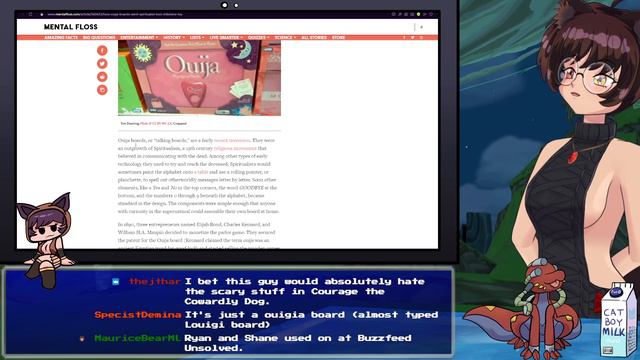Open the search icon beside the header divider
The width and height of the screenshot is (640, 360).
pyautogui.click(x=422, y=27)
